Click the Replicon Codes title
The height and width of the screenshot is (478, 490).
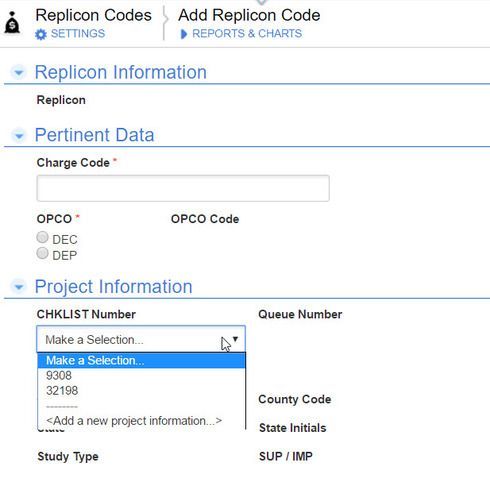(x=94, y=15)
